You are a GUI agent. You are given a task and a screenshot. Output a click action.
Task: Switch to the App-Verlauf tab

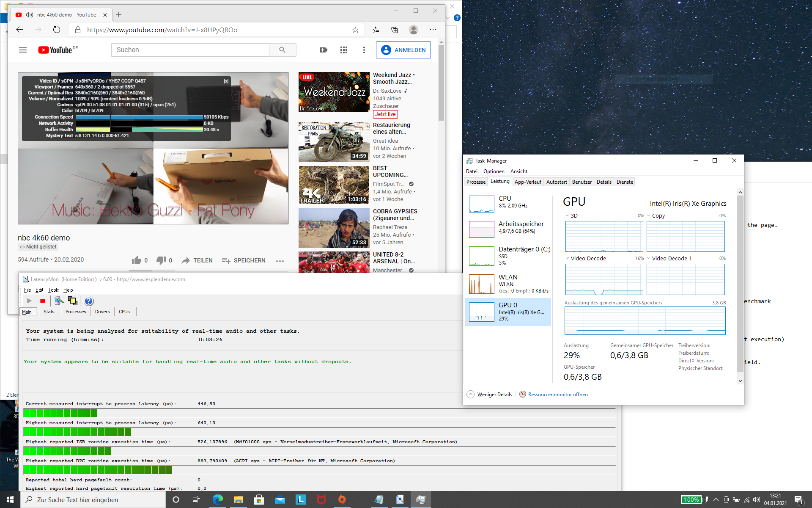click(x=528, y=182)
